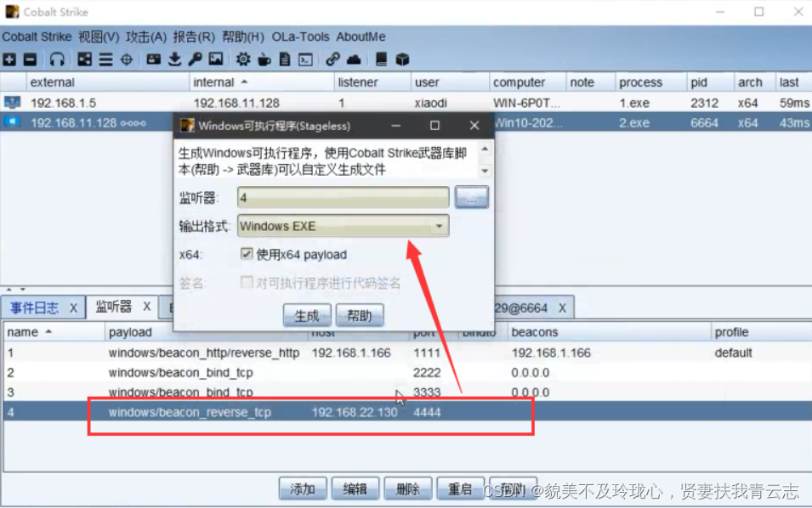The width and height of the screenshot is (812, 508).
Task: Close the 事件日志 tab with its X
Action: click(73, 308)
